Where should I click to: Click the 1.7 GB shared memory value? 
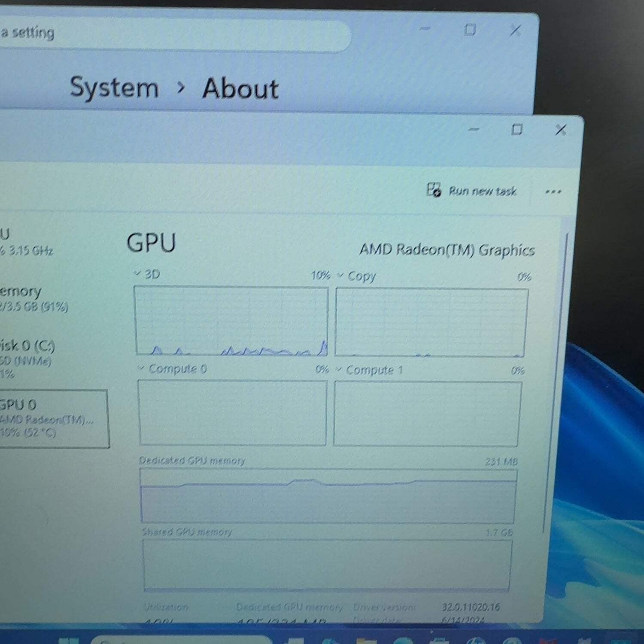tap(499, 532)
